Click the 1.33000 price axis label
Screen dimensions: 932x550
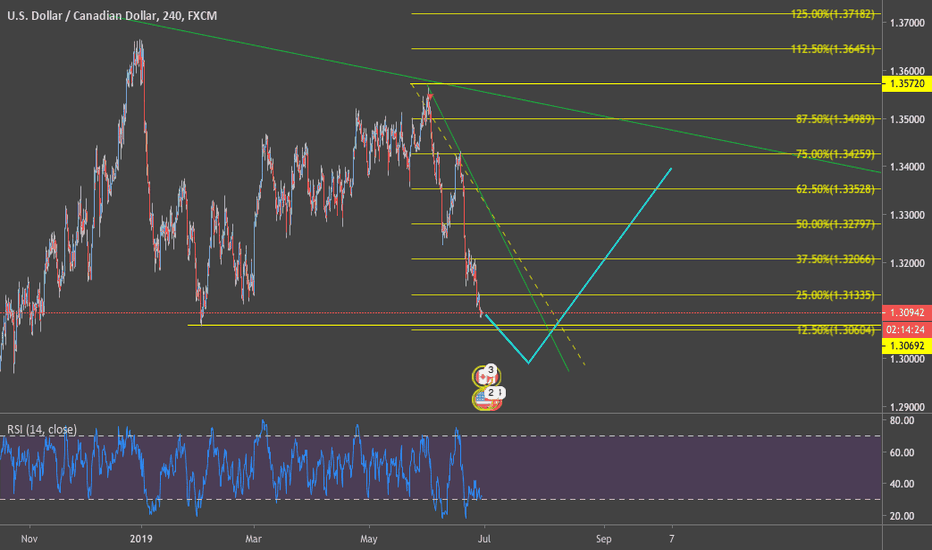coord(907,215)
